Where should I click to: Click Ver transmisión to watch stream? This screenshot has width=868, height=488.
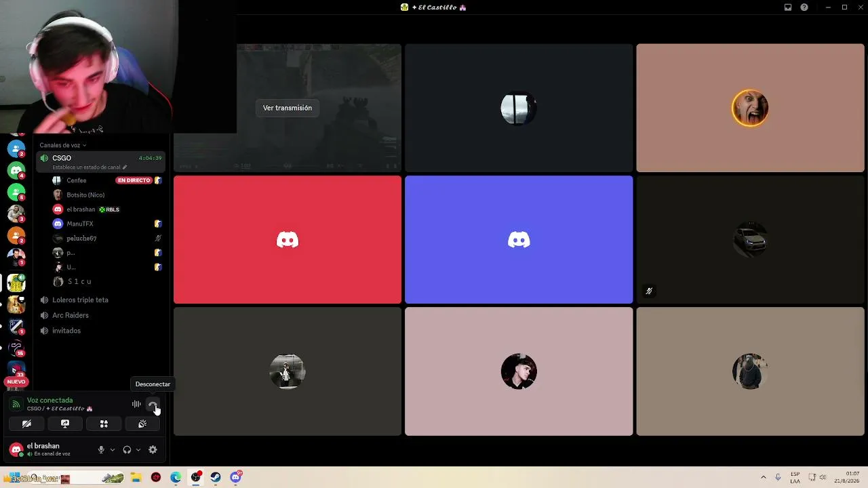[x=288, y=108]
